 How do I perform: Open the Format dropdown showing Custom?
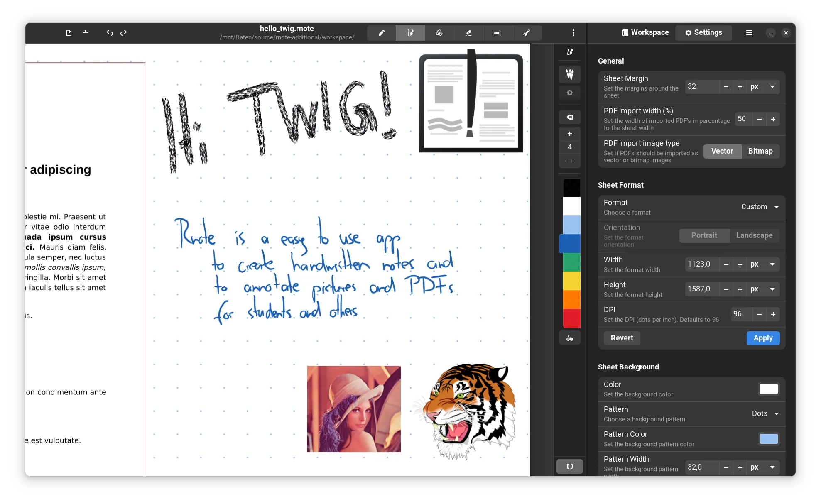click(x=760, y=207)
